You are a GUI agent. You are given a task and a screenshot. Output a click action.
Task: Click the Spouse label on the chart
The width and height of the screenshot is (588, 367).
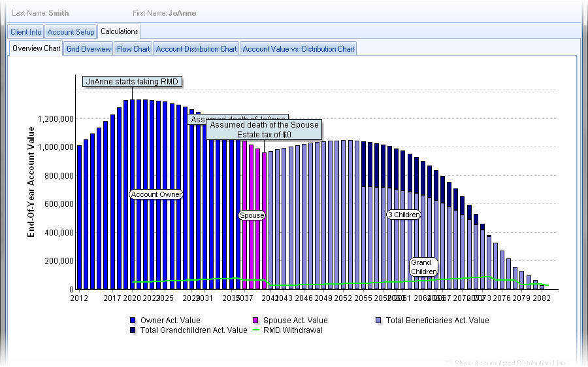pyautogui.click(x=252, y=215)
